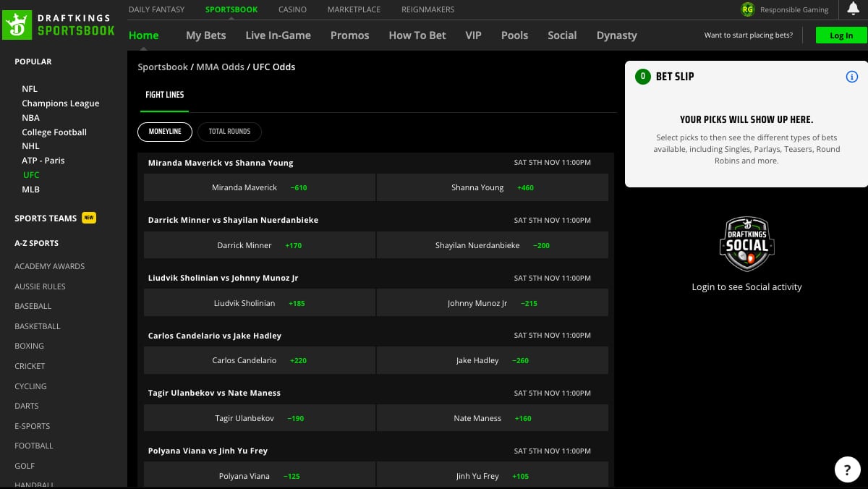Open Golf in A-Z Sports
This screenshot has width=868, height=489.
[25, 466]
